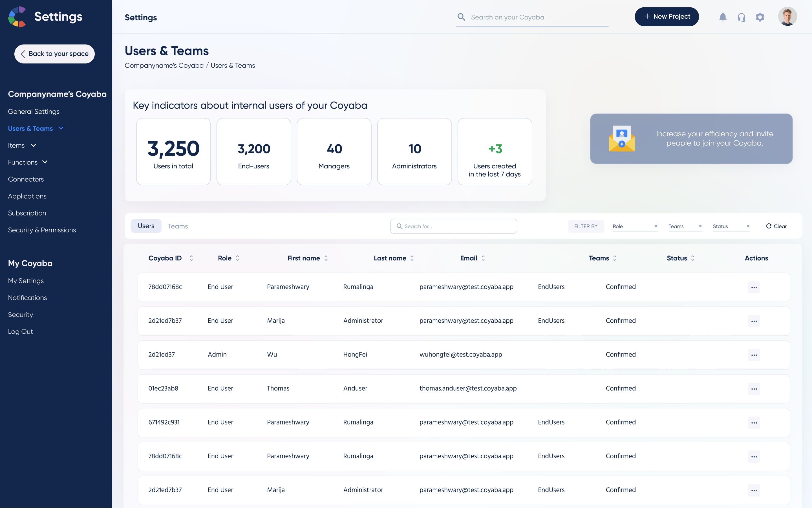812x508 pixels.
Task: Click Users created in last 7 days card
Action: (495, 151)
